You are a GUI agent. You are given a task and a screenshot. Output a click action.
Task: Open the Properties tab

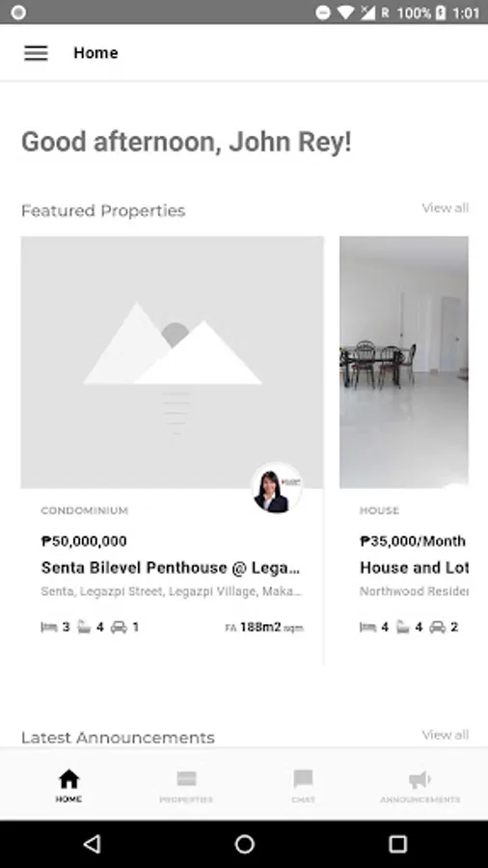(x=186, y=786)
